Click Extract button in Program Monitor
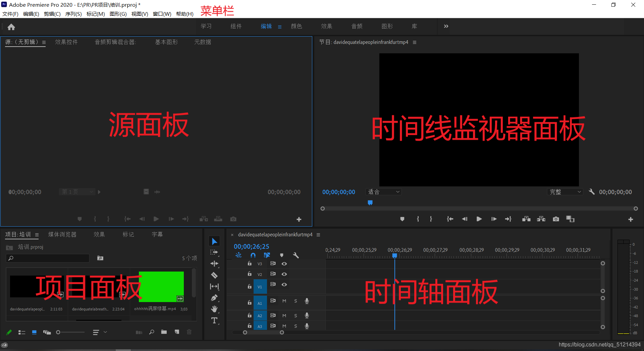The width and height of the screenshot is (644, 351). 541,219
